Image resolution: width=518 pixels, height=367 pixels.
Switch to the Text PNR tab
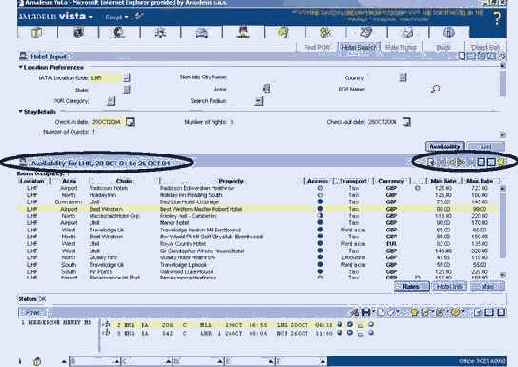pyautogui.click(x=317, y=47)
